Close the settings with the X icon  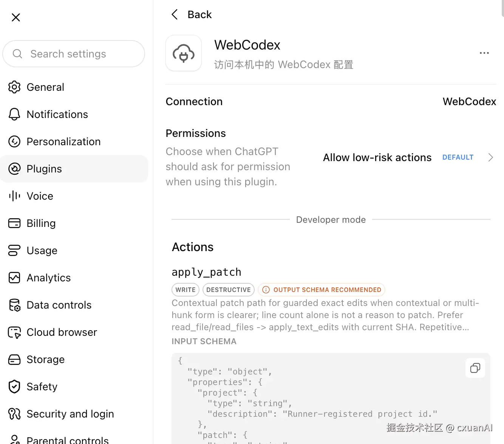pos(16,17)
